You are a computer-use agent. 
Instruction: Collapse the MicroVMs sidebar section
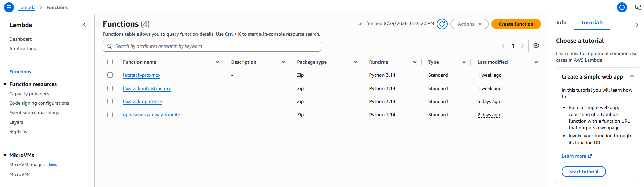coord(5,155)
